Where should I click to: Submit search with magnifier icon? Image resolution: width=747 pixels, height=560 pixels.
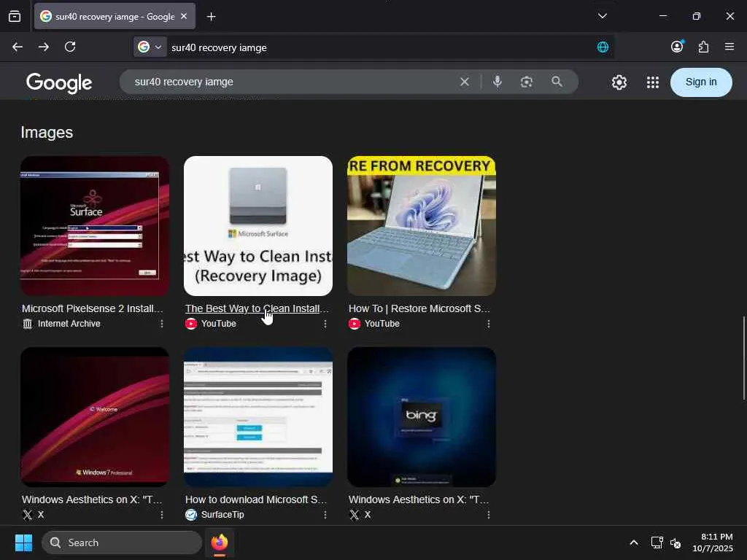click(x=557, y=82)
